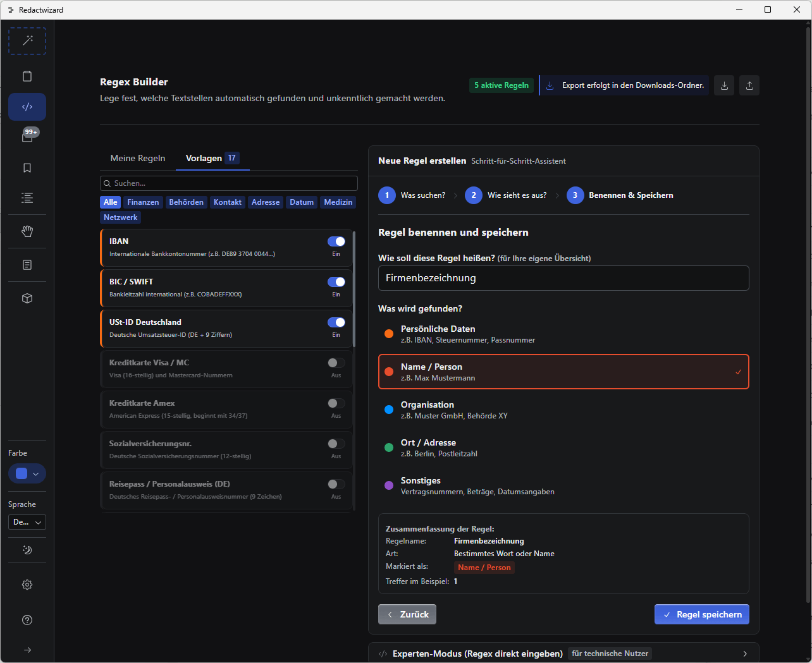
Task: Select the Organisation category option
Action: (x=563, y=410)
